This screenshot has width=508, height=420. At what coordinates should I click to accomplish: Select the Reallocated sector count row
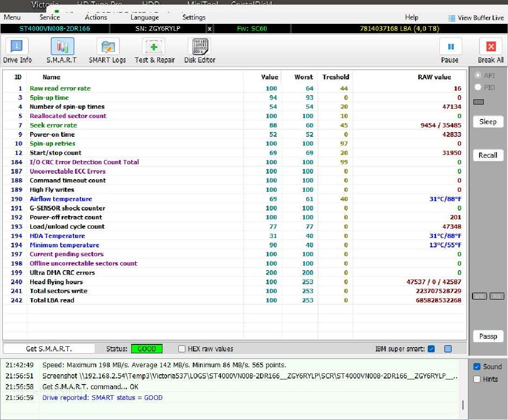pyautogui.click(x=234, y=116)
